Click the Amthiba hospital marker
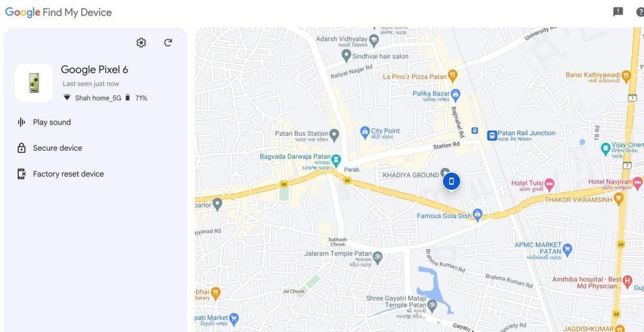644x332 pixels. [x=627, y=280]
